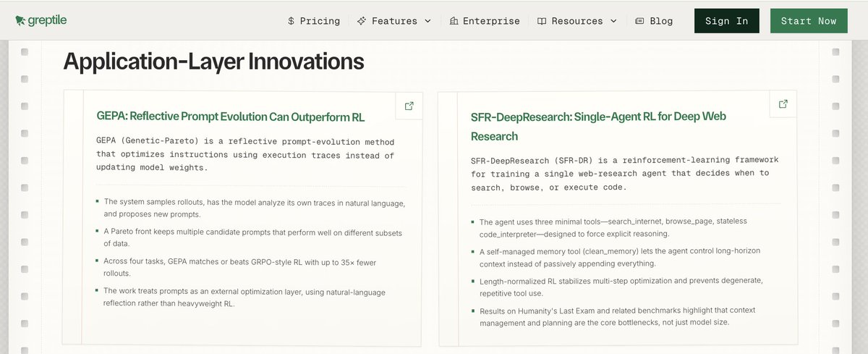Expand the Resources dropdown chevron
This screenshot has width=868, height=354.
tap(613, 21)
